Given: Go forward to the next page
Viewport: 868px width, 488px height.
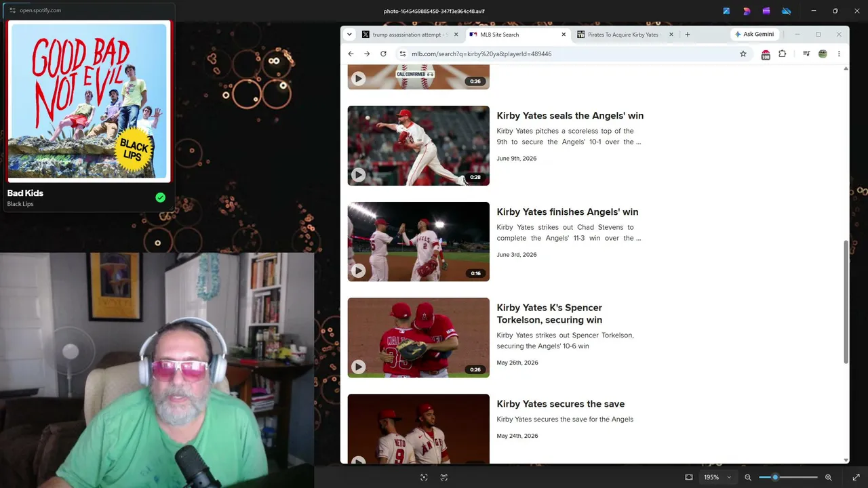Looking at the screenshot, I should pos(367,54).
